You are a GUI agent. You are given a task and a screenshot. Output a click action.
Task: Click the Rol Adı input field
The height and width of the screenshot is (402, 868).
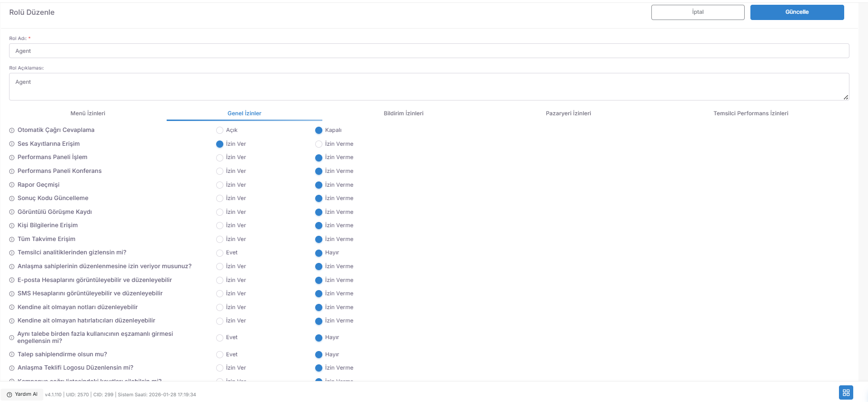pyautogui.click(x=429, y=51)
